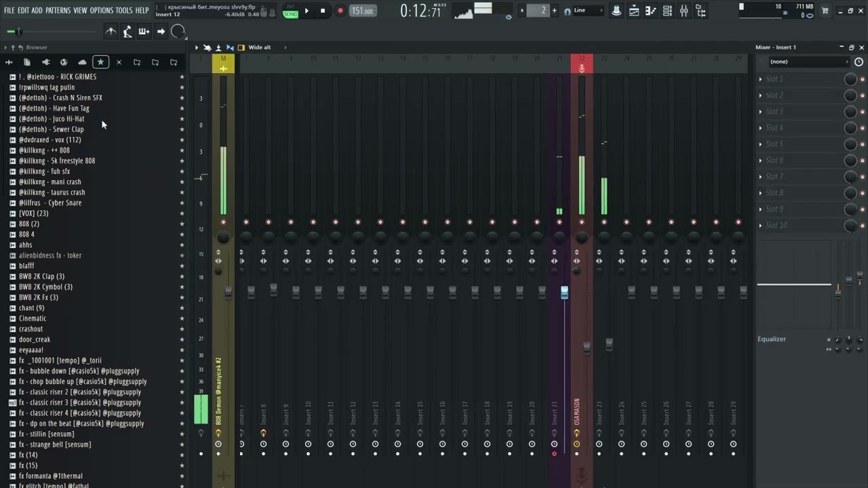Open the mixer options arrow menu
The width and height of the screenshot is (868, 488).
tap(197, 47)
